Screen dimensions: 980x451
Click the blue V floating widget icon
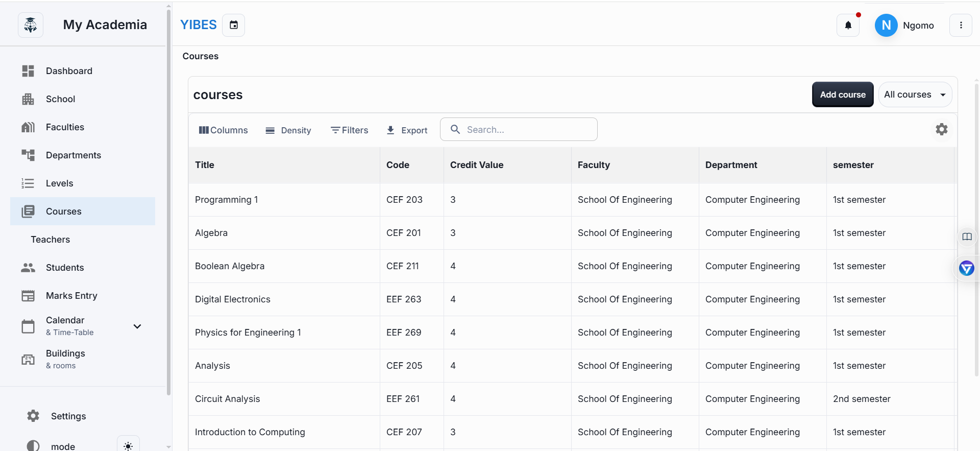(966, 268)
